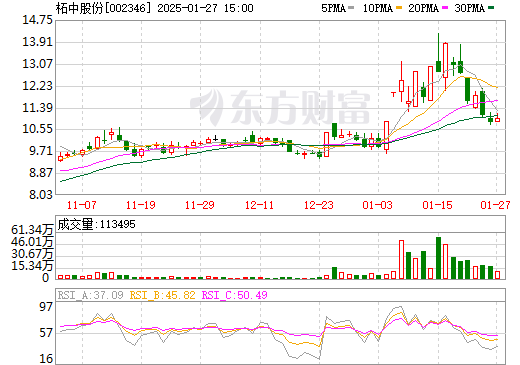The width and height of the screenshot is (520, 365).
Task: Click the 11-19 date axis label
Action: click(x=141, y=205)
